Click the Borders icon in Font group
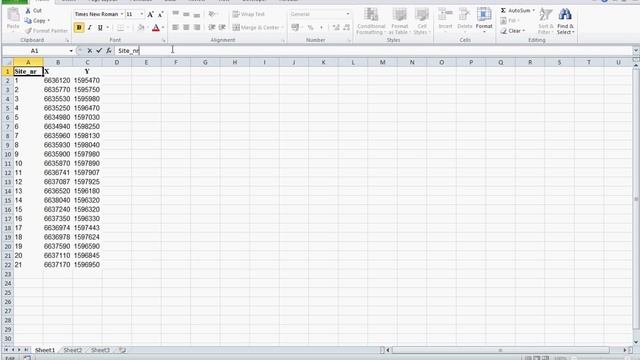Screen dimensions: 640x360 click(x=120, y=28)
